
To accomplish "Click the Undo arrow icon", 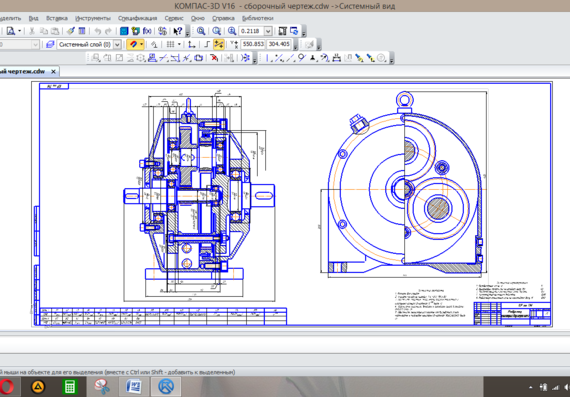I will tap(97, 31).
